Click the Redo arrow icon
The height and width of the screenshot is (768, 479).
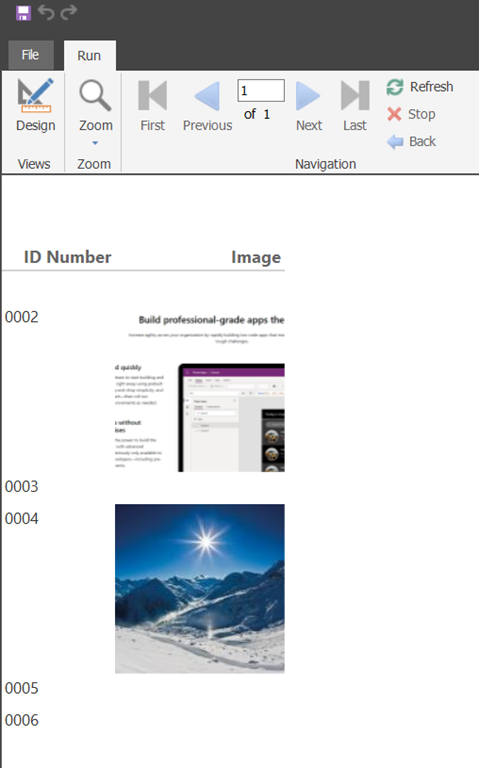[69, 12]
